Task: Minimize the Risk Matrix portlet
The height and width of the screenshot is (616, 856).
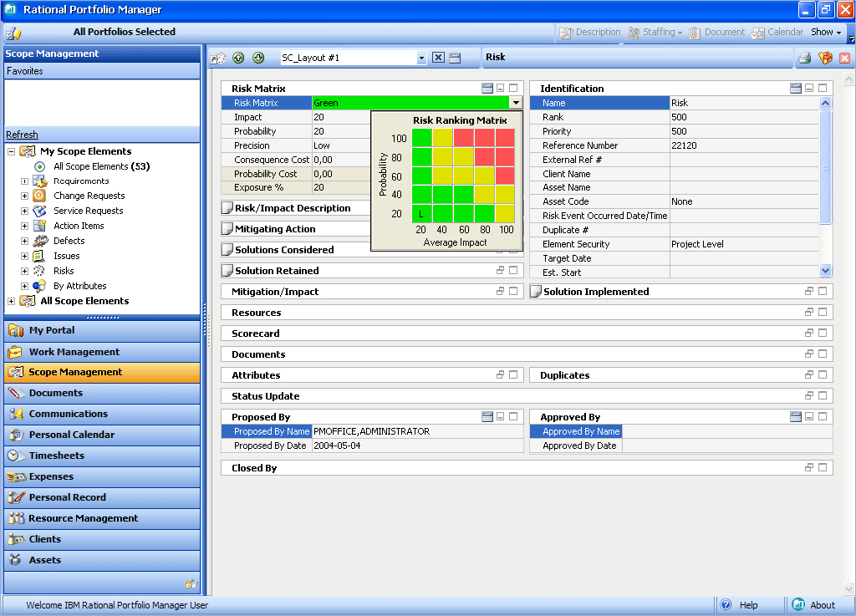Action: 500,88
